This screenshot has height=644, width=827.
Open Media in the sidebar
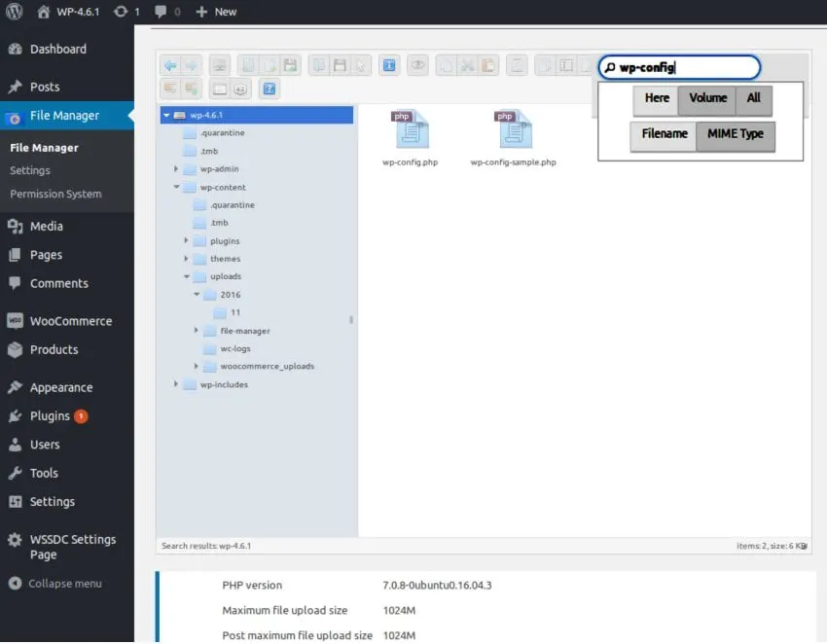[67, 227]
